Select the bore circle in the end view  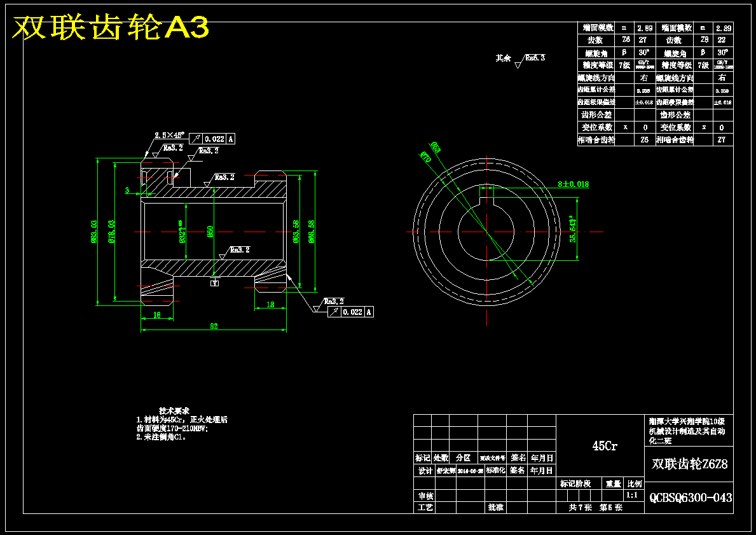(x=486, y=232)
